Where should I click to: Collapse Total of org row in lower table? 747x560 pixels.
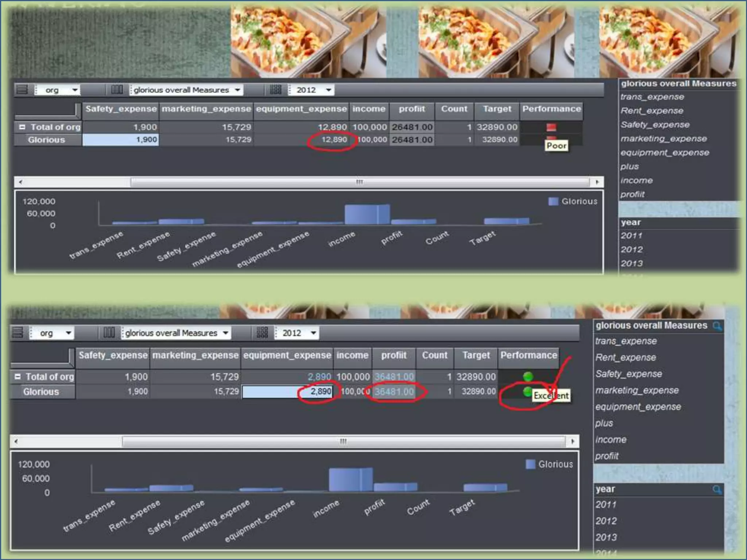click(x=18, y=377)
